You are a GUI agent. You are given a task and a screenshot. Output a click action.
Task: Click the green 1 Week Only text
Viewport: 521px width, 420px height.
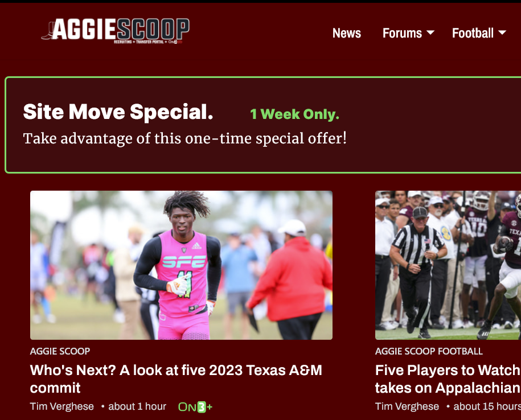[x=294, y=114]
